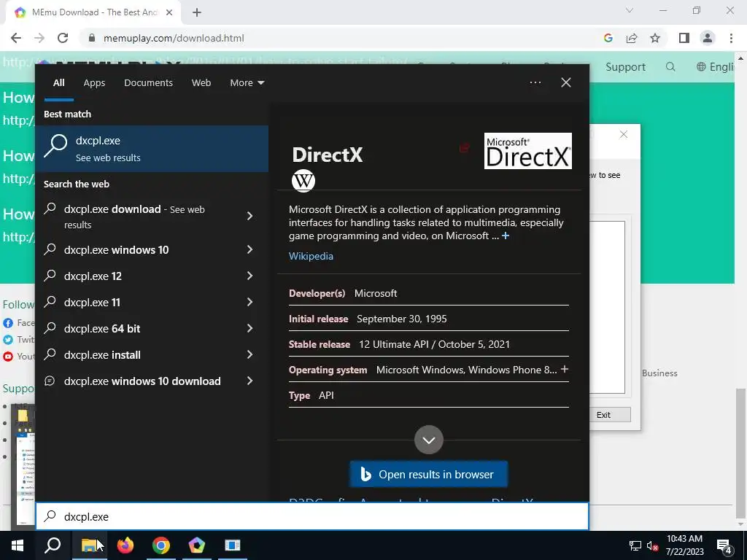Click the Microsoft DirectX logo image
The width and height of the screenshot is (747, 560).
coord(528,151)
